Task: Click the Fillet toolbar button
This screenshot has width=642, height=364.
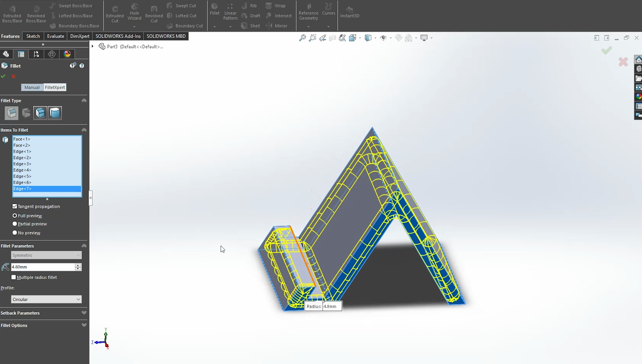Action: tap(215, 9)
